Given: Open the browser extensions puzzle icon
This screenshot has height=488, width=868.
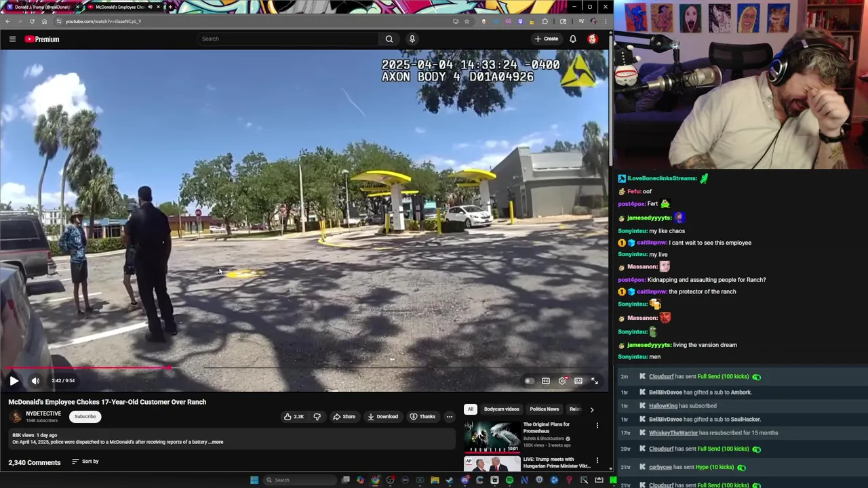Looking at the screenshot, I should coord(545,22).
